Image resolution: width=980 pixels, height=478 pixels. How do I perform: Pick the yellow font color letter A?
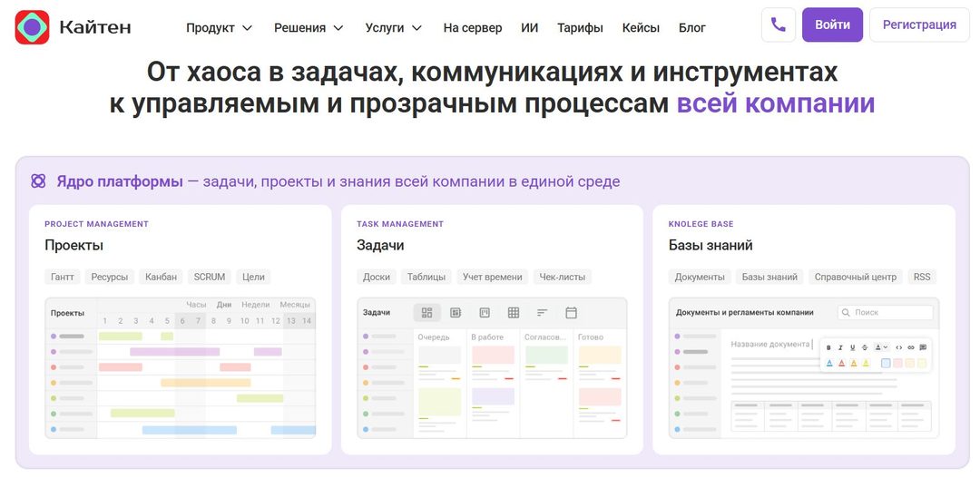(x=866, y=363)
